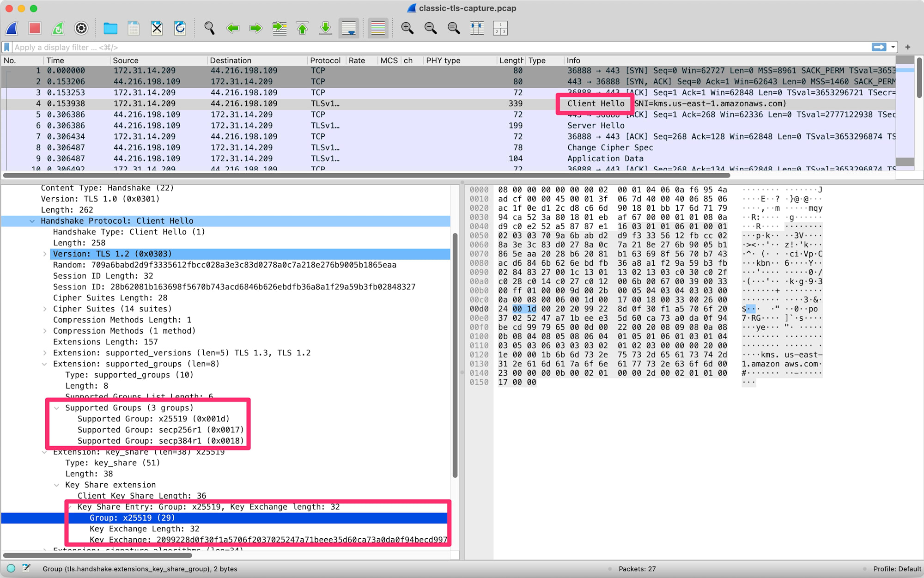The width and height of the screenshot is (924, 578).
Task: Jump to the first packet
Action: [x=303, y=28]
